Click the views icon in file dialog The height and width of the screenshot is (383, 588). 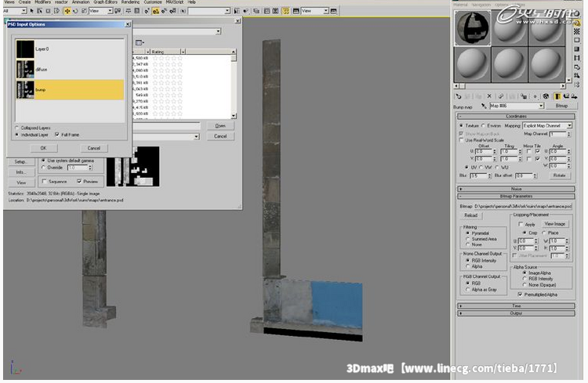(139, 42)
